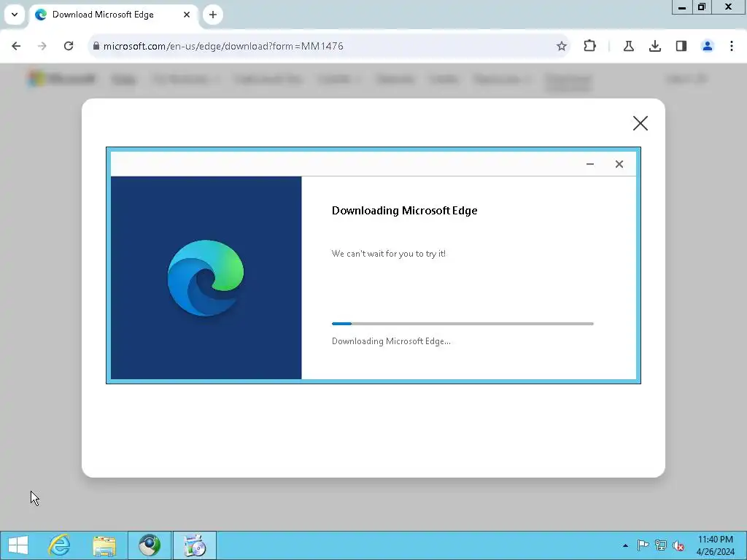Click the 'We can't wait for you to try it!' text
The width and height of the screenshot is (747, 560).
(389, 254)
